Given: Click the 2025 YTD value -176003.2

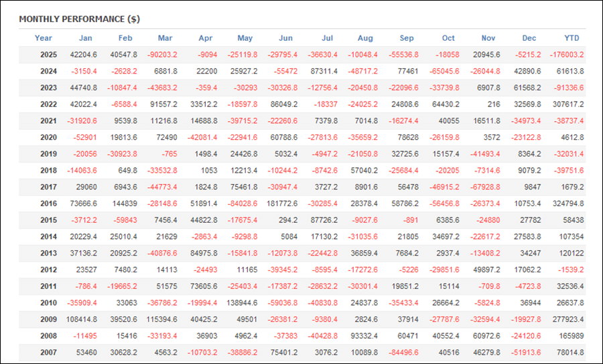Looking at the screenshot, I should [x=563, y=55].
